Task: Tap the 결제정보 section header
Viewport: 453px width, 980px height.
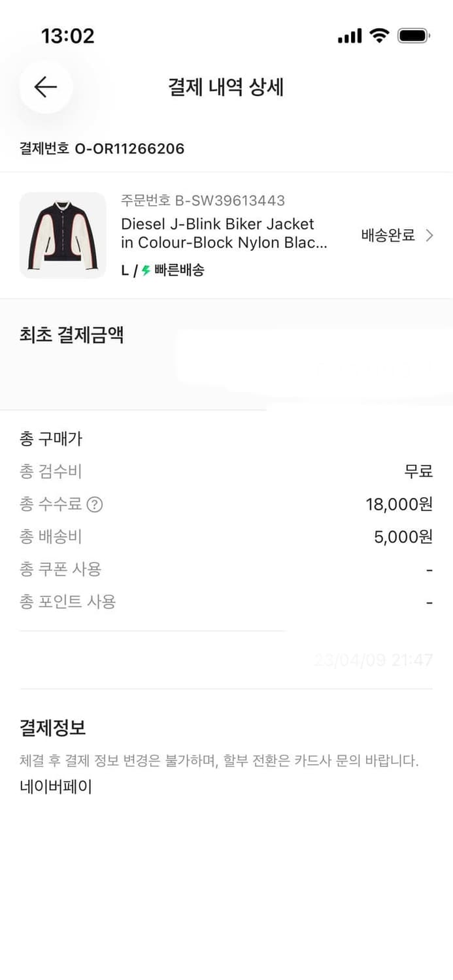Action: [x=54, y=727]
